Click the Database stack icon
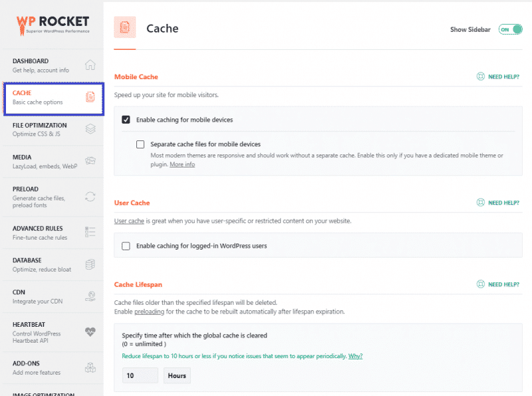 pyautogui.click(x=91, y=265)
